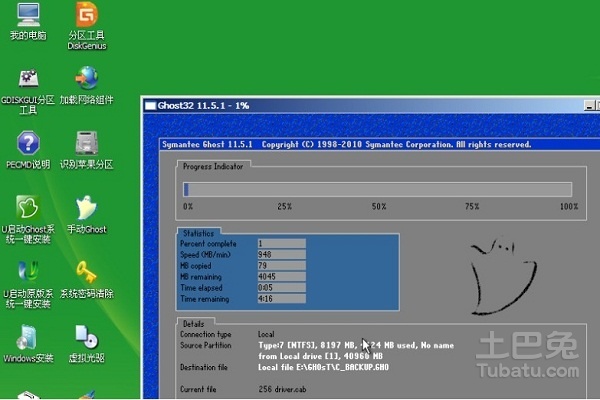Click the Connection type value Local
600x400 pixels.
[x=266, y=334]
